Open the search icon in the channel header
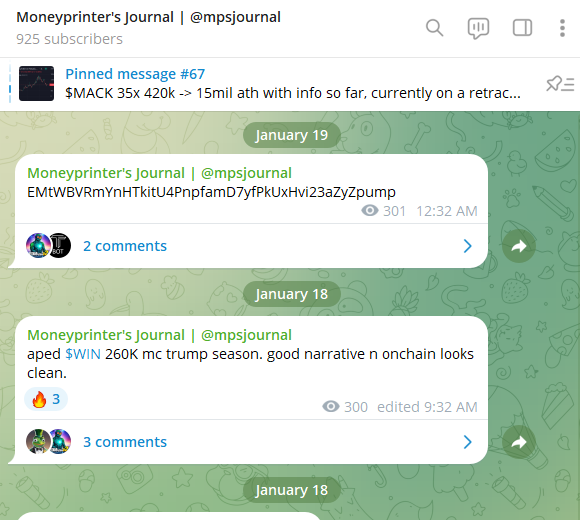The height and width of the screenshot is (520, 580). click(x=434, y=28)
